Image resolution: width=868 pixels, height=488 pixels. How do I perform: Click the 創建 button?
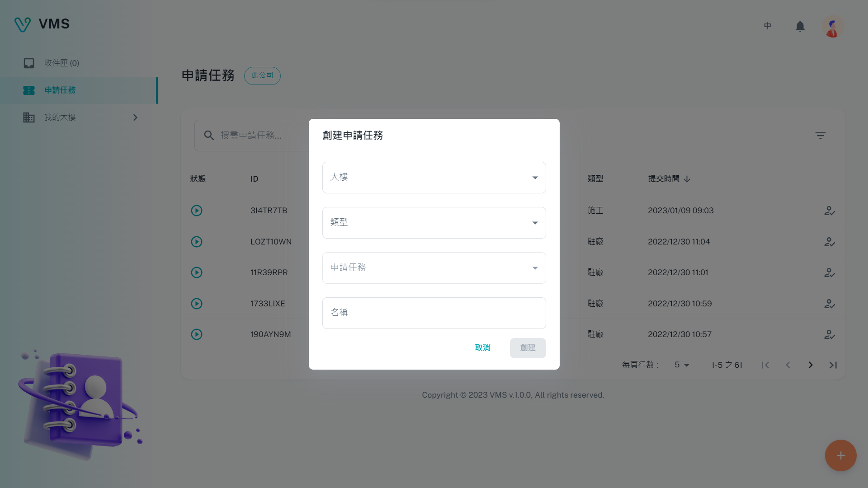528,348
